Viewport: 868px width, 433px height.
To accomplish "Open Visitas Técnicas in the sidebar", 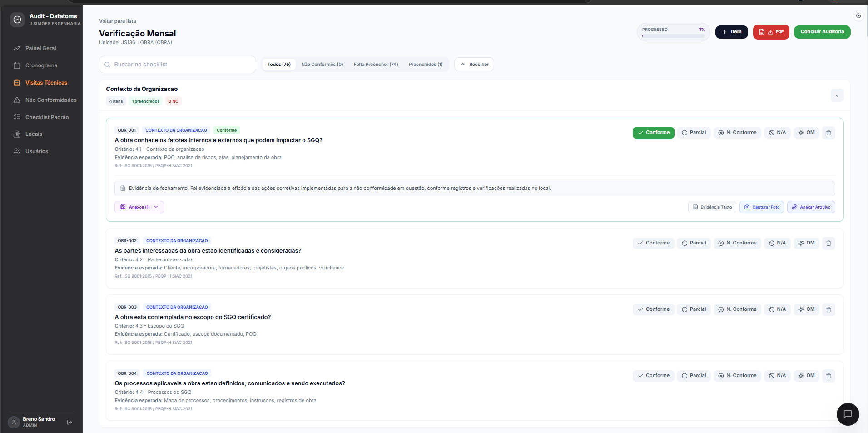I will [x=41, y=83].
